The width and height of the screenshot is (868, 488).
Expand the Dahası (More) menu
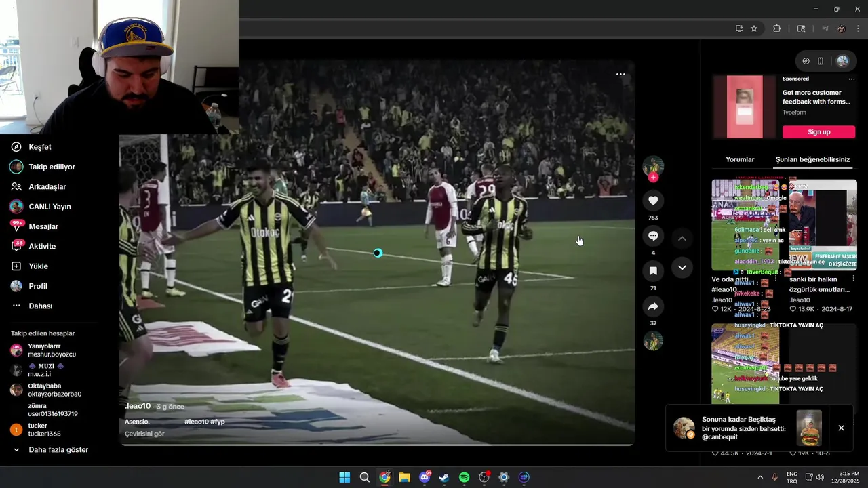pos(40,306)
